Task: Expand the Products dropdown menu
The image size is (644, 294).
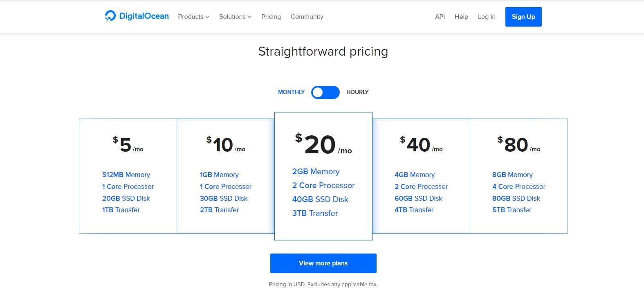Action: pos(193,17)
